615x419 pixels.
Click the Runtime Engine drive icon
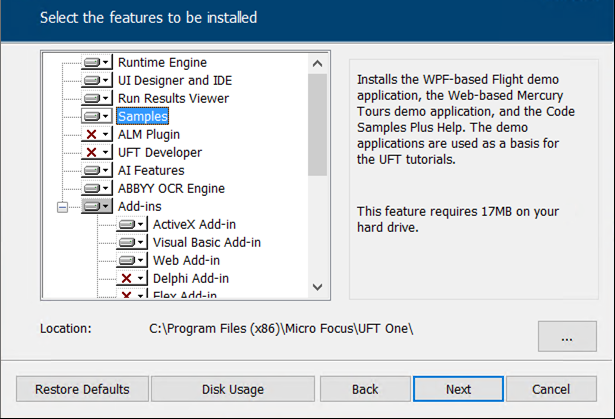(x=92, y=63)
